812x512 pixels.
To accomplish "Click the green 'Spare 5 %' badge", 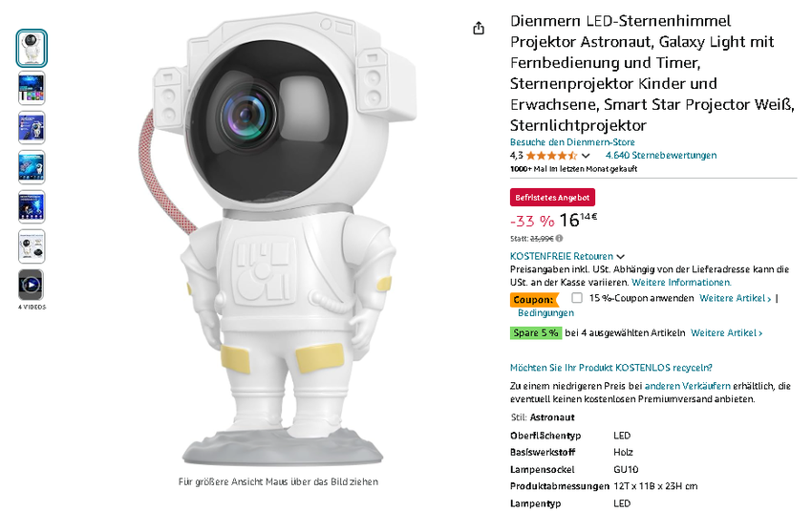I will (x=536, y=333).
